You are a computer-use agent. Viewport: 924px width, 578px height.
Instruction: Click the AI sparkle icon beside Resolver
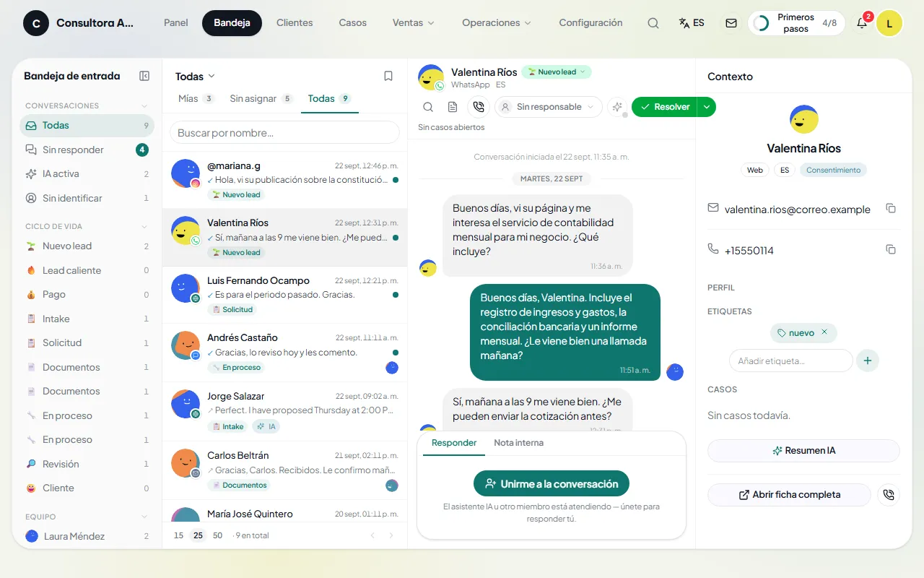pos(617,107)
